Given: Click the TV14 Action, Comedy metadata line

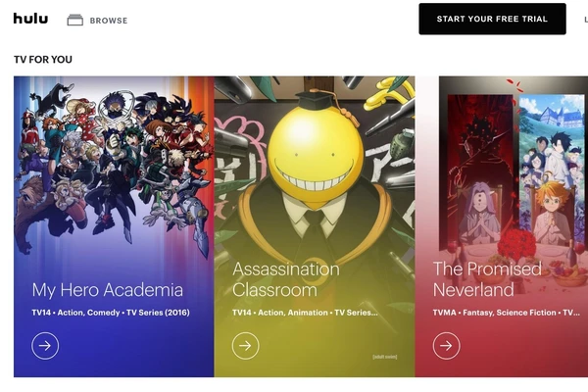Looking at the screenshot, I should click(x=111, y=313).
